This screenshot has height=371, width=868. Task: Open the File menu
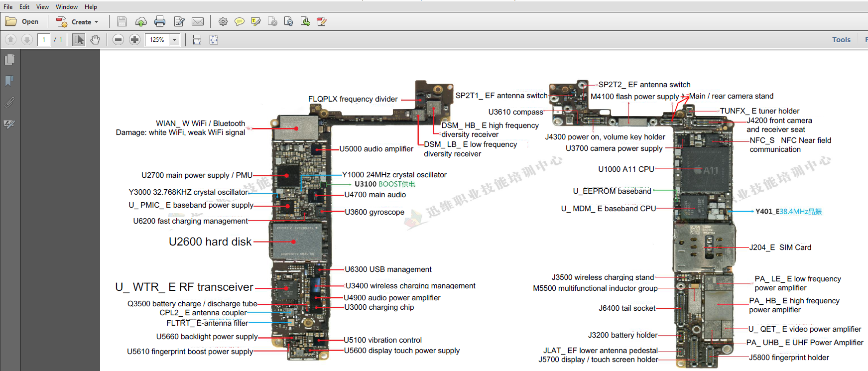click(8, 7)
